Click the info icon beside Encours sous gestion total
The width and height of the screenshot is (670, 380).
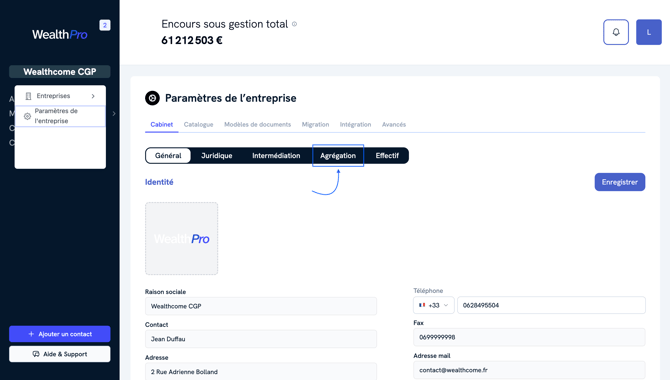(294, 24)
